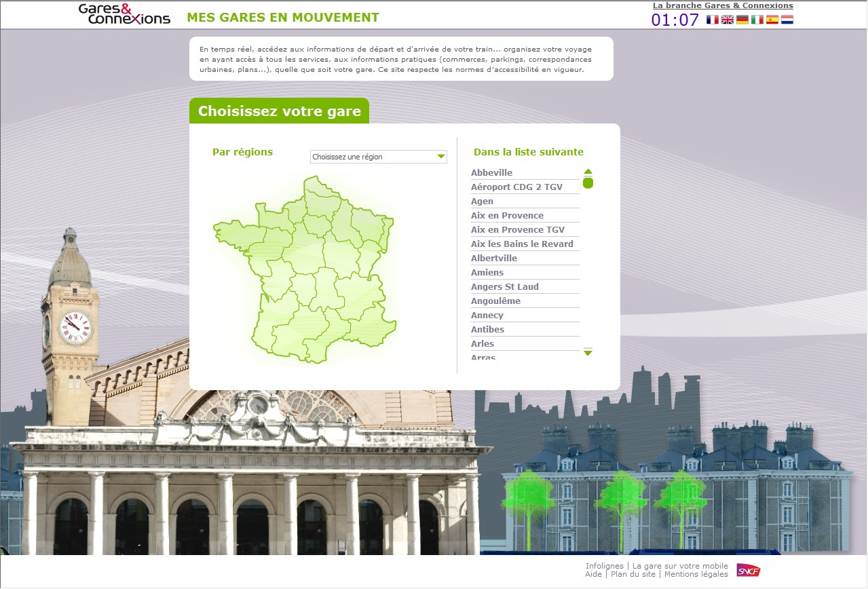The height and width of the screenshot is (589, 868).
Task: Select the British flag for English
Action: click(728, 20)
